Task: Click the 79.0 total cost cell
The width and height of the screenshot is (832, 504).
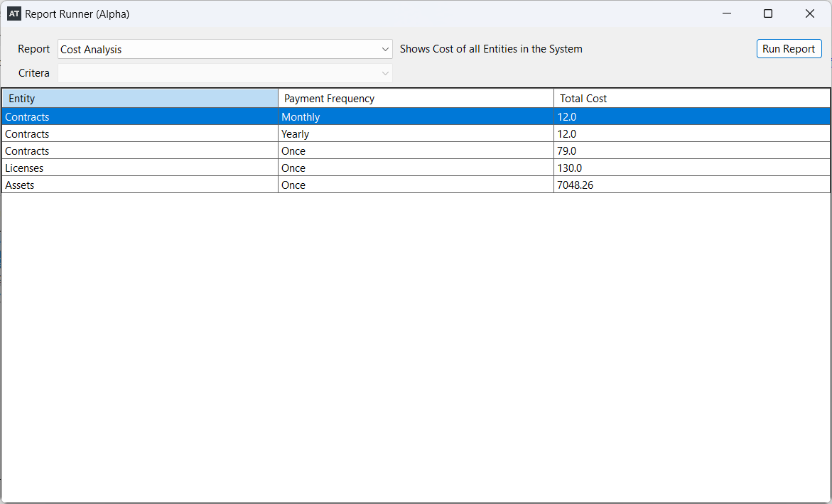Action: pyautogui.click(x=691, y=151)
